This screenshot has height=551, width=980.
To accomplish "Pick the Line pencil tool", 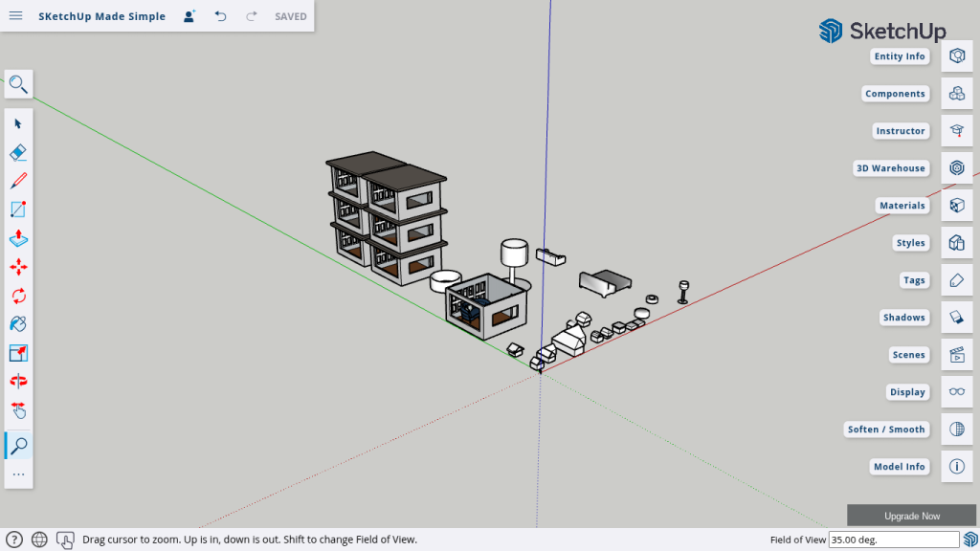I will click(18, 181).
